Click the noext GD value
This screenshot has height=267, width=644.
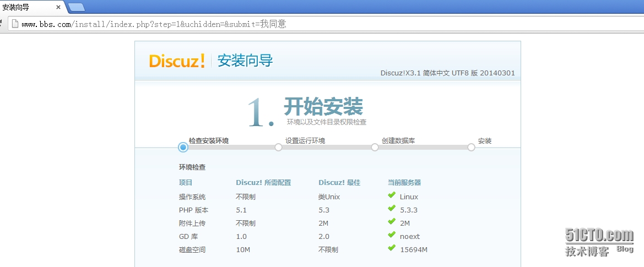[410, 236]
